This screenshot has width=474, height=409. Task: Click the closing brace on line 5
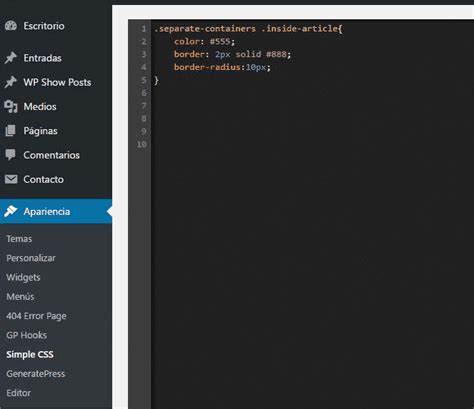coord(156,80)
